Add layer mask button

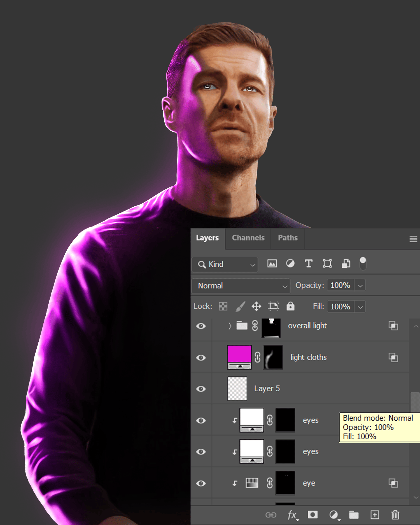312,515
